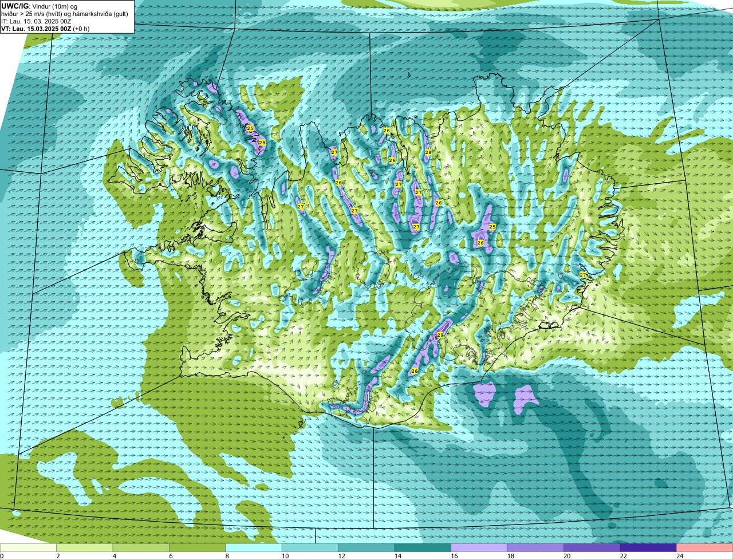Click the 10–12 m/s legend color segment
Image resolution: width=733 pixels, height=560 pixels.
(310, 548)
